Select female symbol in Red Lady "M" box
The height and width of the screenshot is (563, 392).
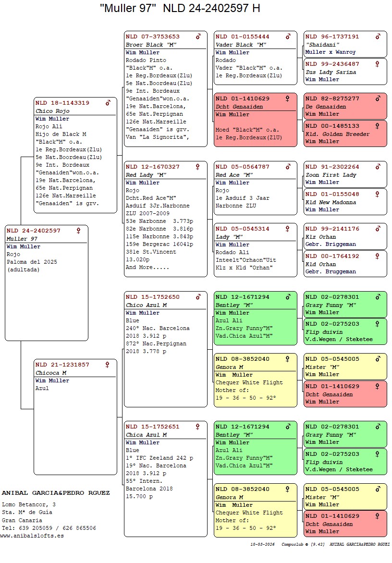[198, 167]
